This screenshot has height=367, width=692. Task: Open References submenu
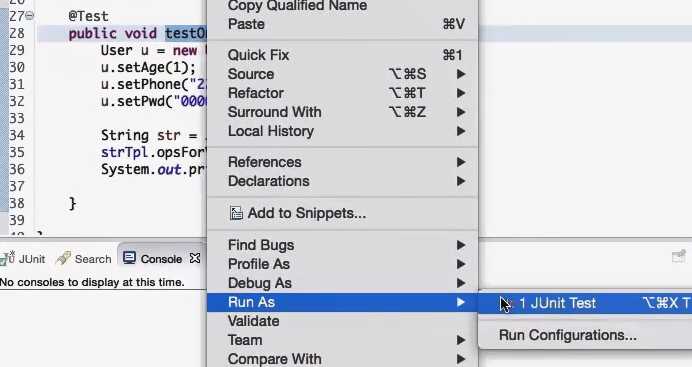click(x=342, y=162)
